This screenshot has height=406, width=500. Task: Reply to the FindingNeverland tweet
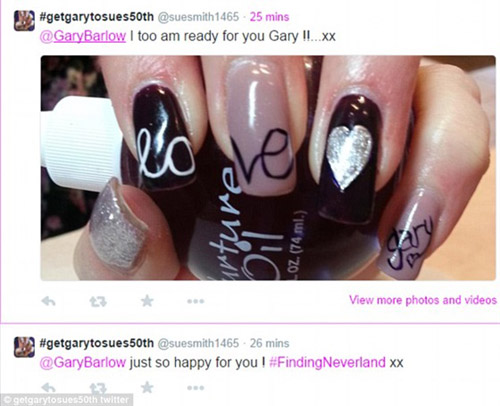tap(49, 388)
